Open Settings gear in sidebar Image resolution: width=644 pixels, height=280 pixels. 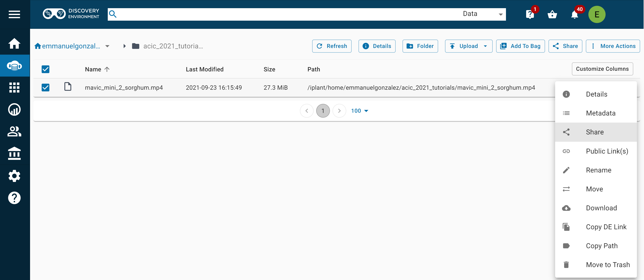(14, 176)
